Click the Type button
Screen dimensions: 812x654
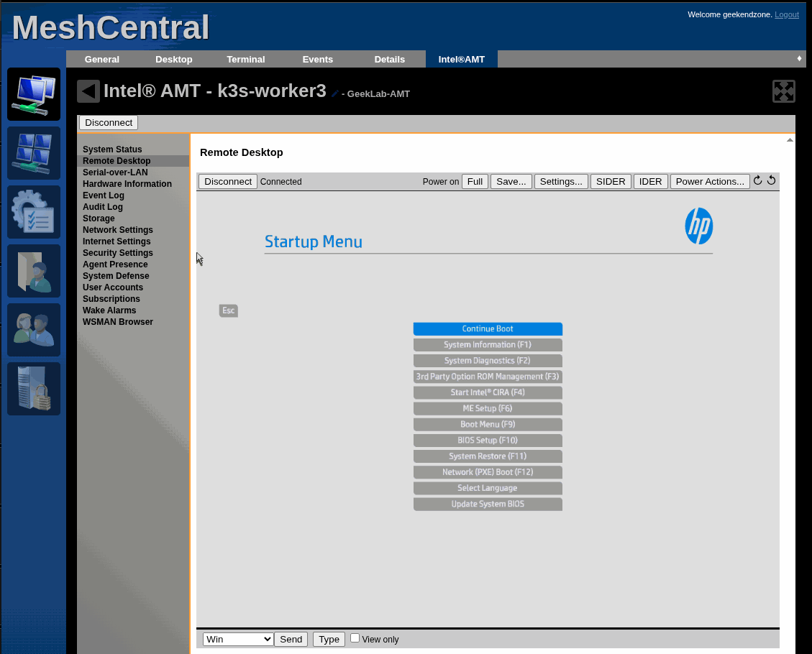329,639
